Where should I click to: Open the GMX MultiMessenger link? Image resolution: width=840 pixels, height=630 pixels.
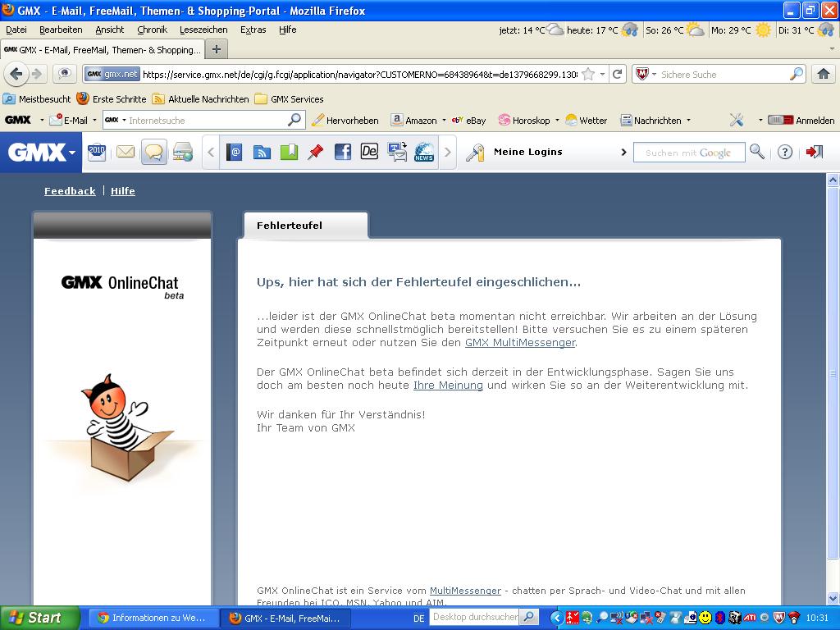[519, 343]
